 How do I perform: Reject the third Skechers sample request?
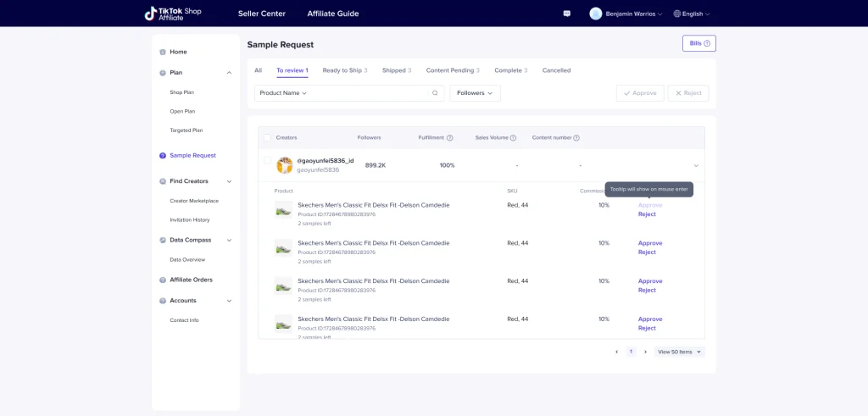click(647, 290)
